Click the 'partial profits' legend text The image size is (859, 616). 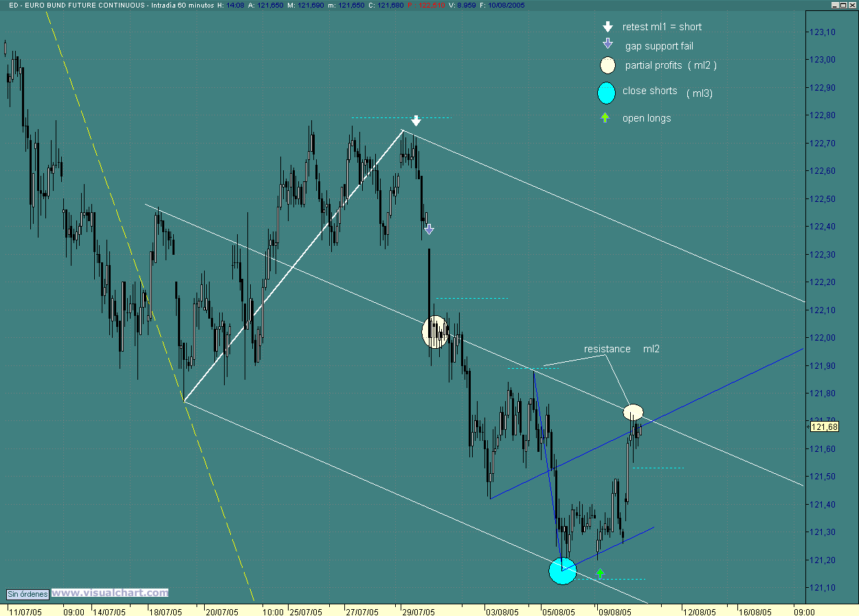pyautogui.click(x=654, y=65)
